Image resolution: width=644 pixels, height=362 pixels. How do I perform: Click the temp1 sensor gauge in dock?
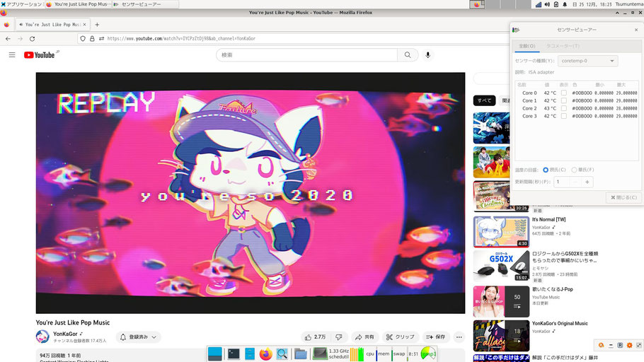(428, 354)
